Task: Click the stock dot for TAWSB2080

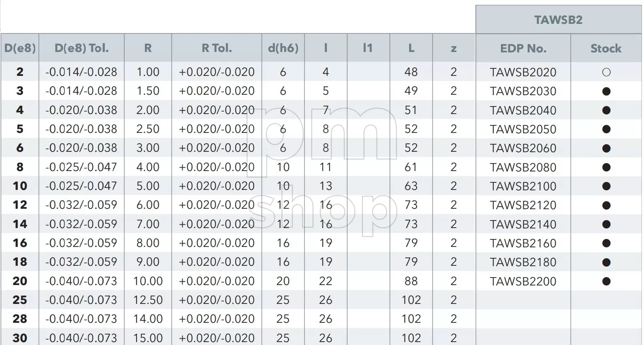Action: [x=606, y=167]
